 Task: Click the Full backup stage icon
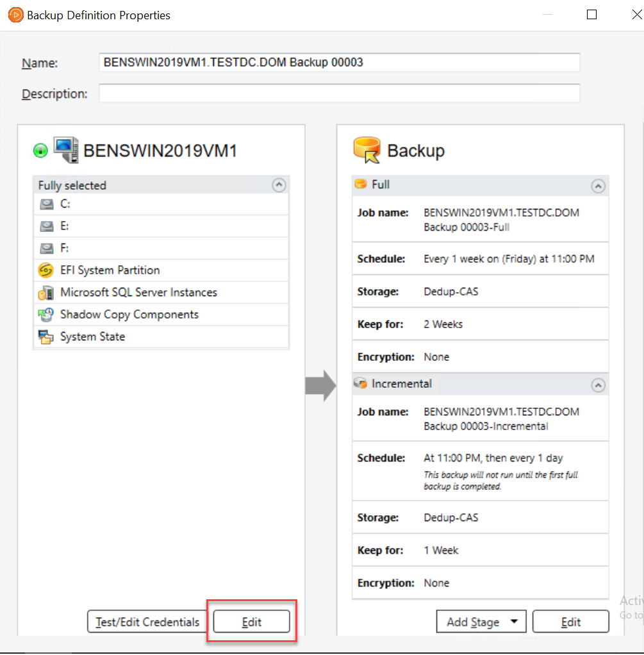[360, 184]
